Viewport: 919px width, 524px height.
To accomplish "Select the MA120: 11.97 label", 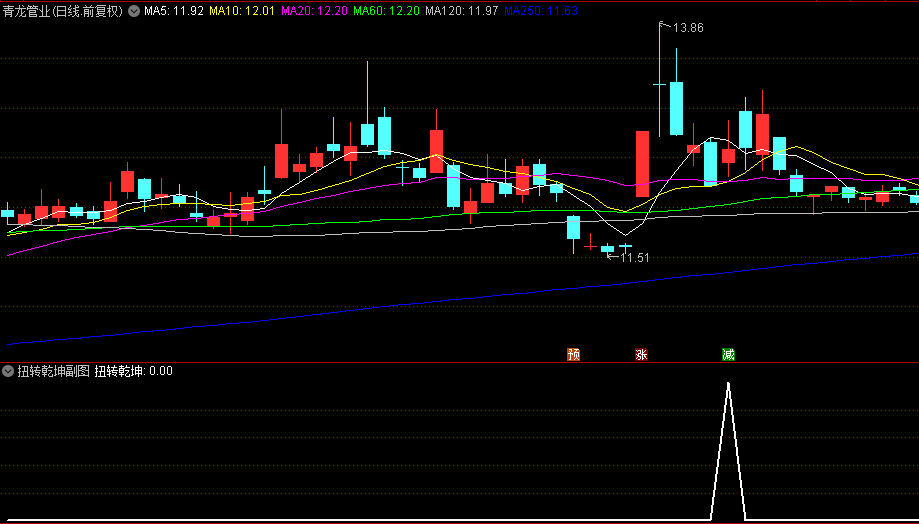I will tap(462, 11).
